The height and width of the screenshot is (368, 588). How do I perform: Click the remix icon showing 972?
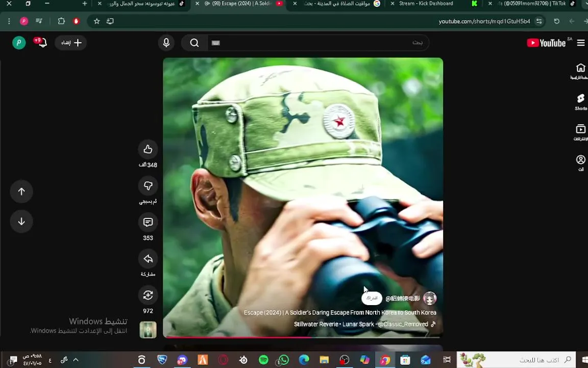tap(148, 295)
